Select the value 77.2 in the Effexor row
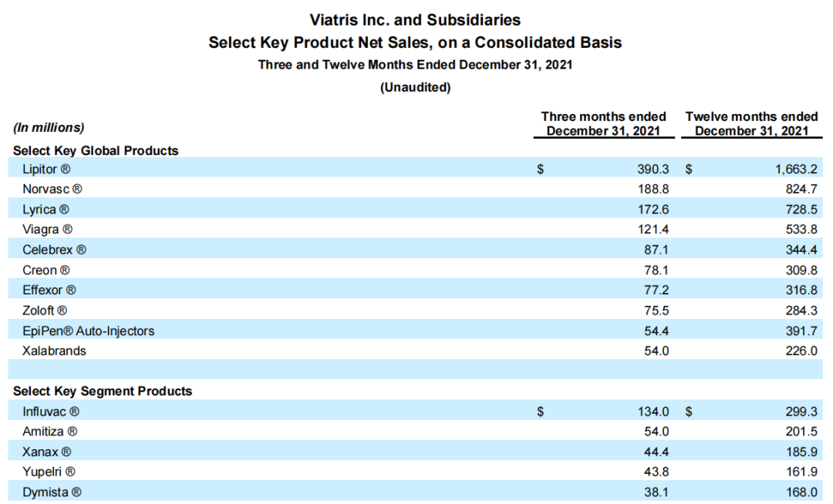This screenshot has width=833, height=504. [x=656, y=291]
